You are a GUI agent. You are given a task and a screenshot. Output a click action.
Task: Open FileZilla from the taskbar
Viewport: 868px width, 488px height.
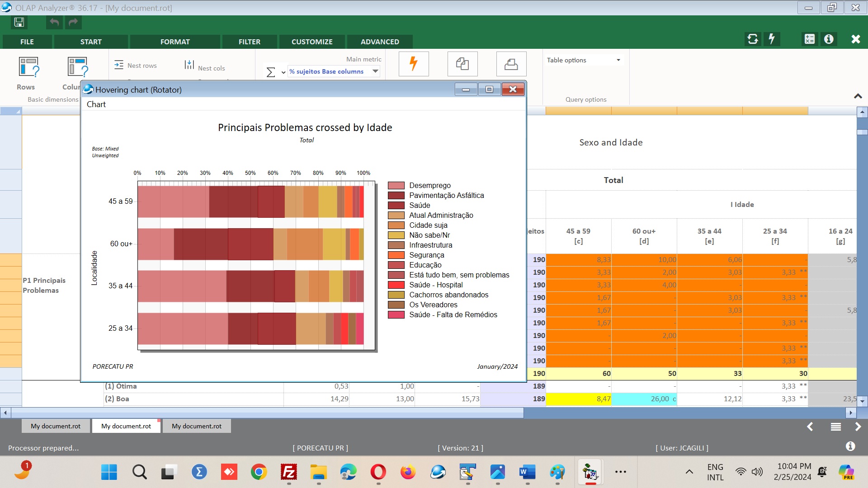[289, 472]
